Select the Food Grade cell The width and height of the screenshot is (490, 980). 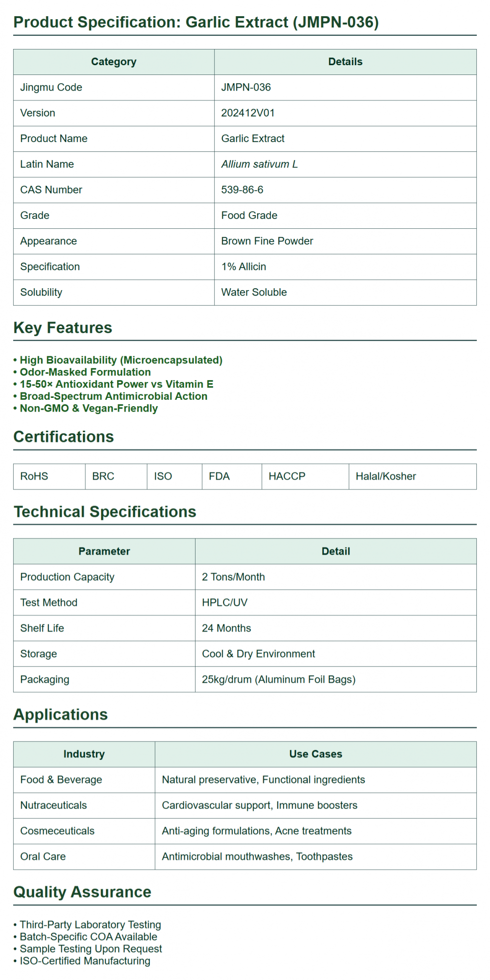coord(249,216)
